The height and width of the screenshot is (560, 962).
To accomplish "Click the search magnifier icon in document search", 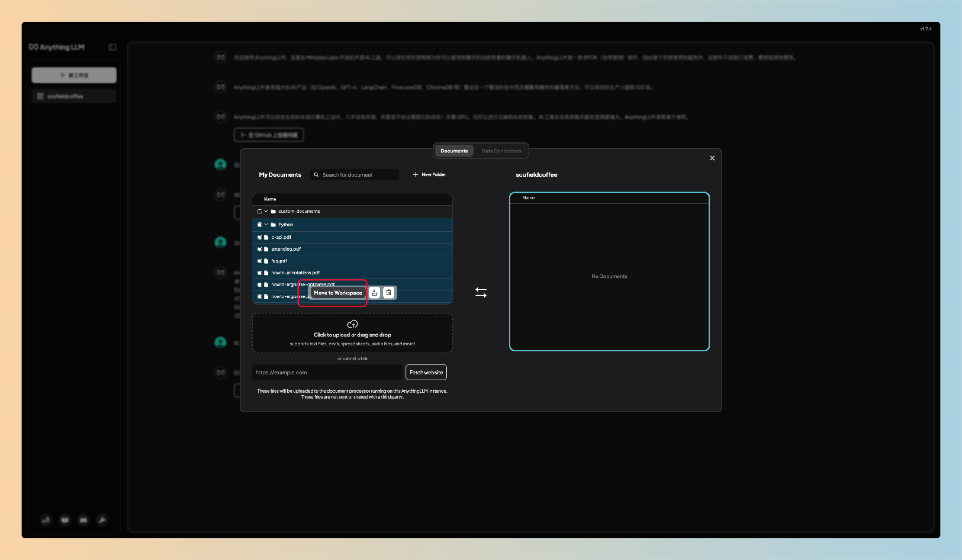I will 316,174.
